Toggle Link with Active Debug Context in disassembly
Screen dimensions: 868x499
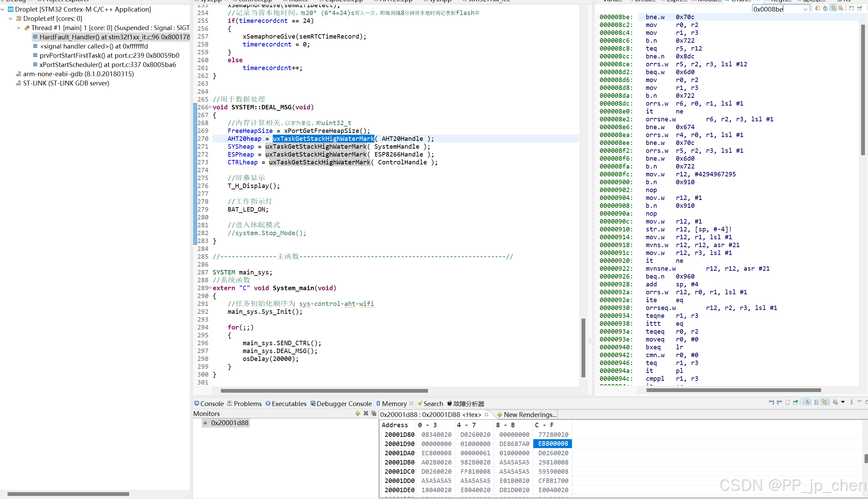pyautogui.click(x=833, y=8)
